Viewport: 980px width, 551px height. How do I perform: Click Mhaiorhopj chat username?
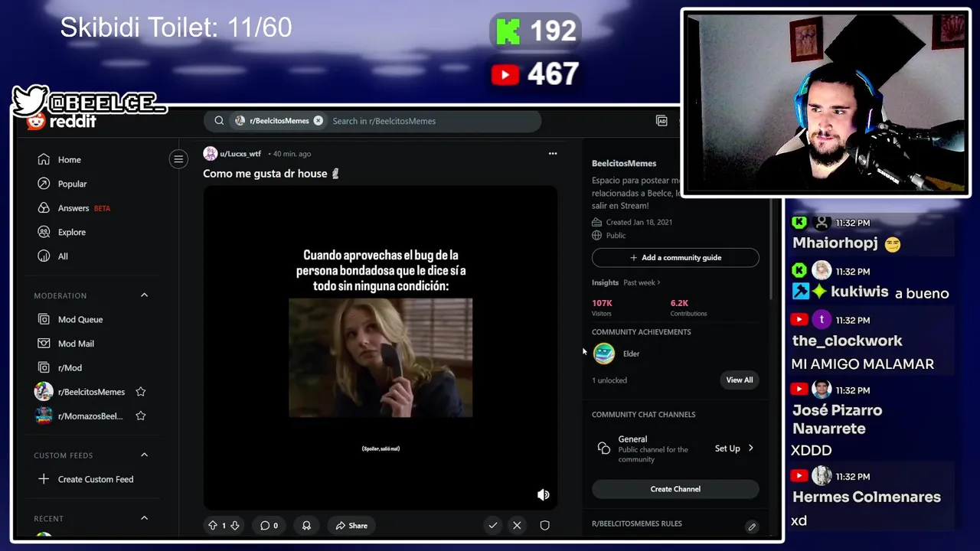(x=835, y=244)
